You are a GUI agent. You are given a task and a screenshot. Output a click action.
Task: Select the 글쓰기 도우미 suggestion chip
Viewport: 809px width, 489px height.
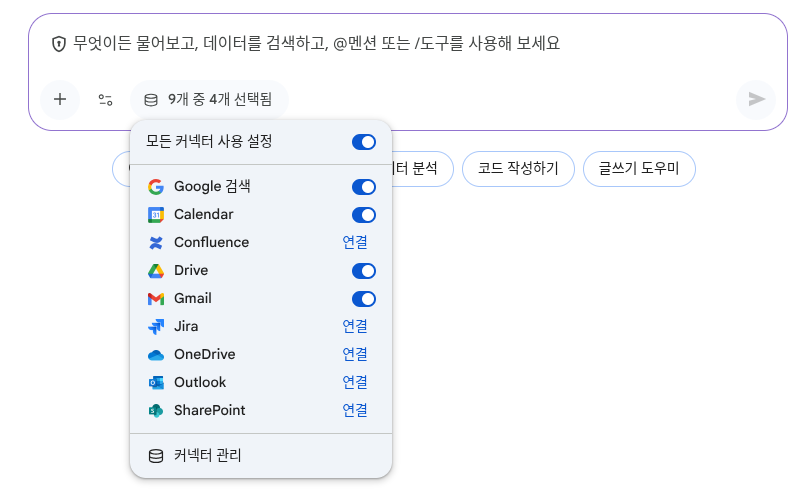coord(638,169)
